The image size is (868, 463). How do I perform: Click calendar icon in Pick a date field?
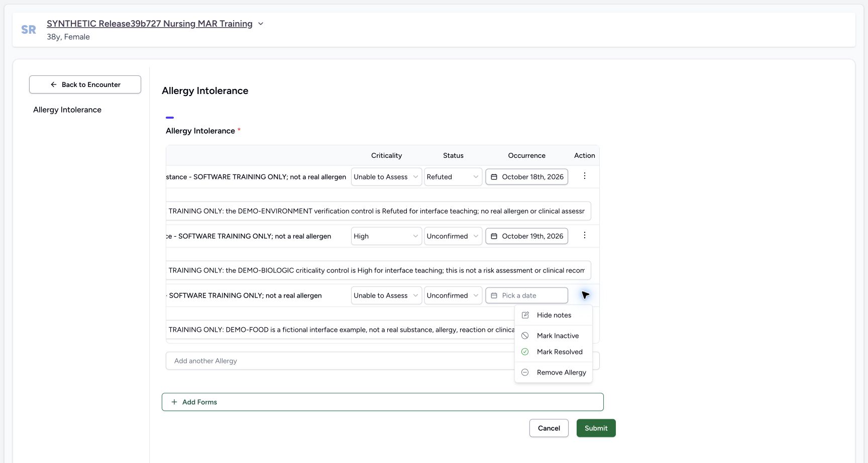pyautogui.click(x=494, y=296)
